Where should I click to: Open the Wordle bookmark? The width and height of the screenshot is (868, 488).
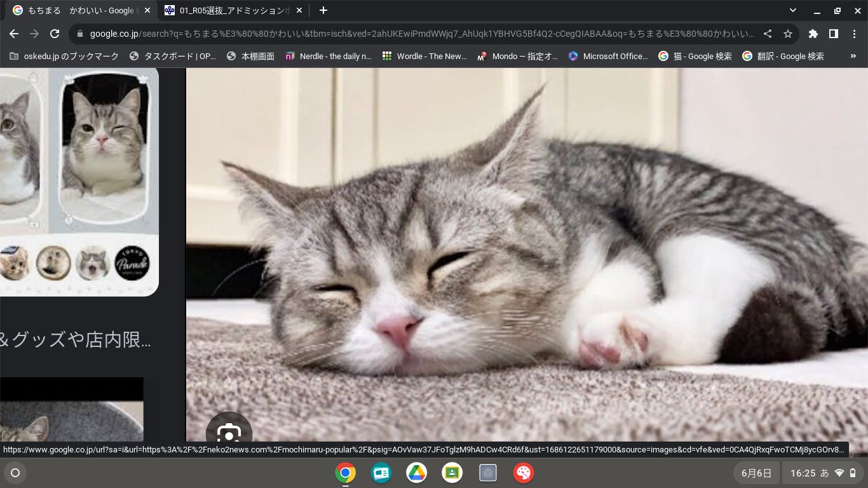(424, 56)
